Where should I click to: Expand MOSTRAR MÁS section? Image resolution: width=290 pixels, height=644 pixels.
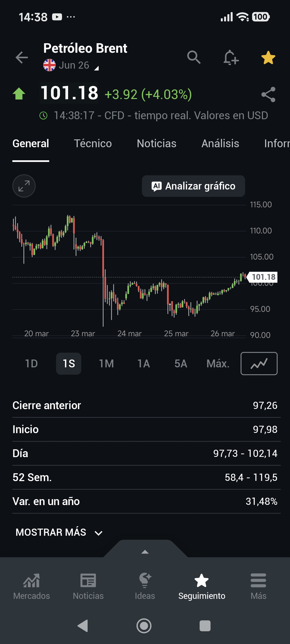pos(59,532)
